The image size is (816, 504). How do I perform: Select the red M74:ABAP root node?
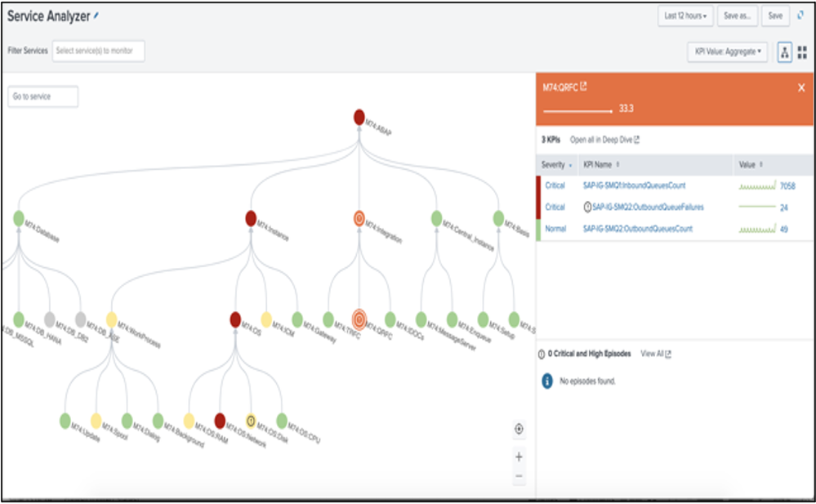click(x=359, y=118)
